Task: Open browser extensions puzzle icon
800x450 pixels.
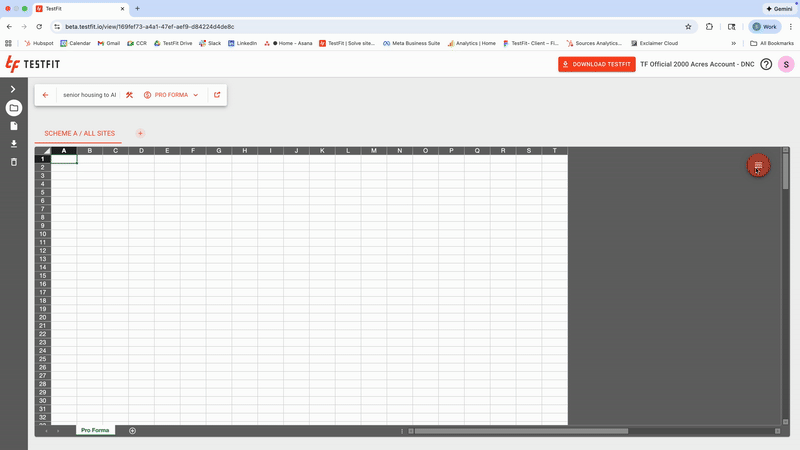Action: 709,27
